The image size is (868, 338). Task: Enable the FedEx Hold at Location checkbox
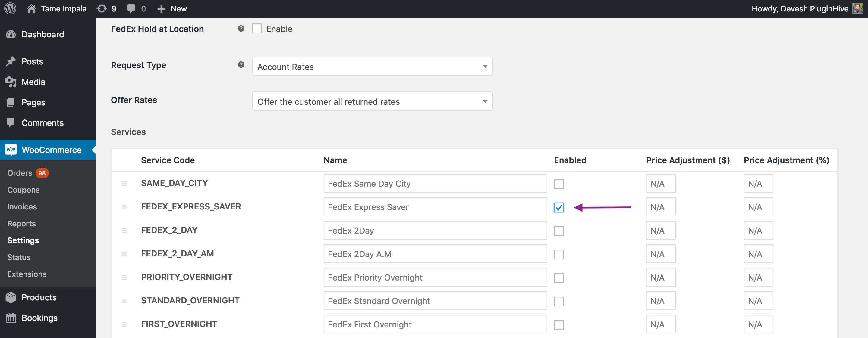(256, 29)
